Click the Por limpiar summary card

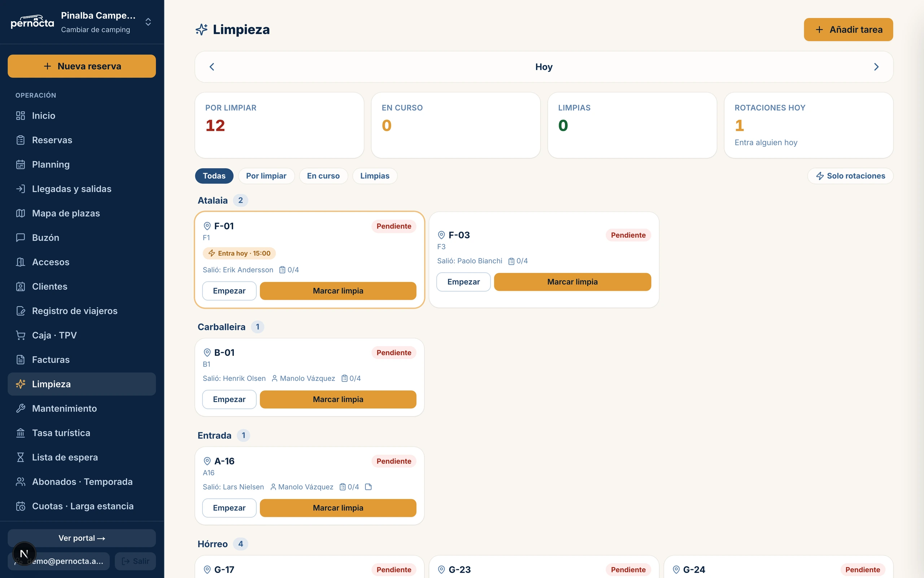279,125
